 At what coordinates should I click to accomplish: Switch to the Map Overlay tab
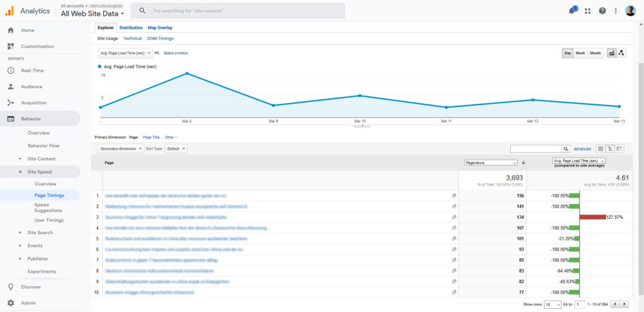(x=160, y=28)
